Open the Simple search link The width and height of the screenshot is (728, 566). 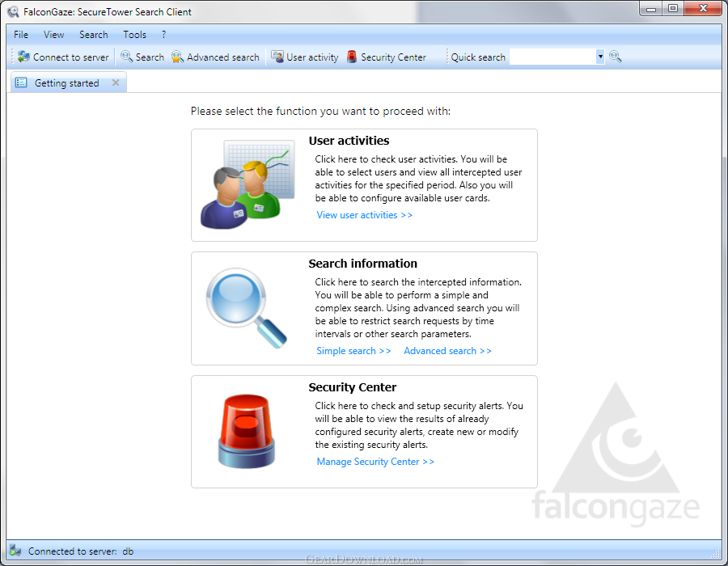click(x=353, y=351)
